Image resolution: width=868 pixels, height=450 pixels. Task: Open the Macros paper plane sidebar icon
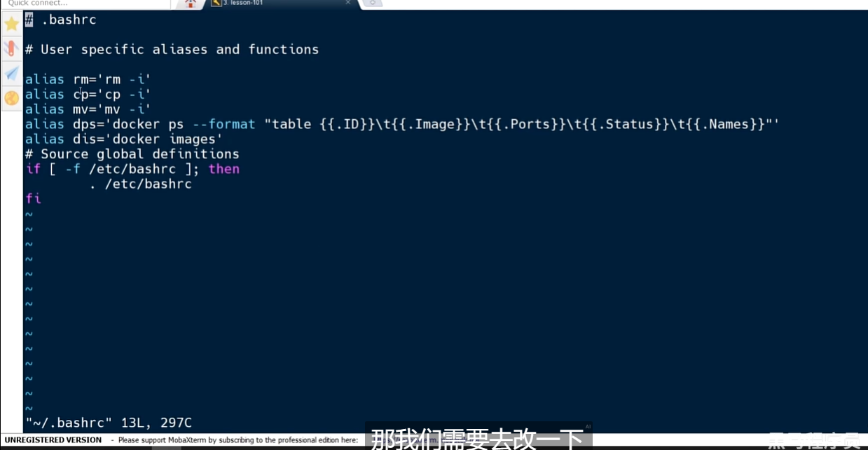(11, 74)
